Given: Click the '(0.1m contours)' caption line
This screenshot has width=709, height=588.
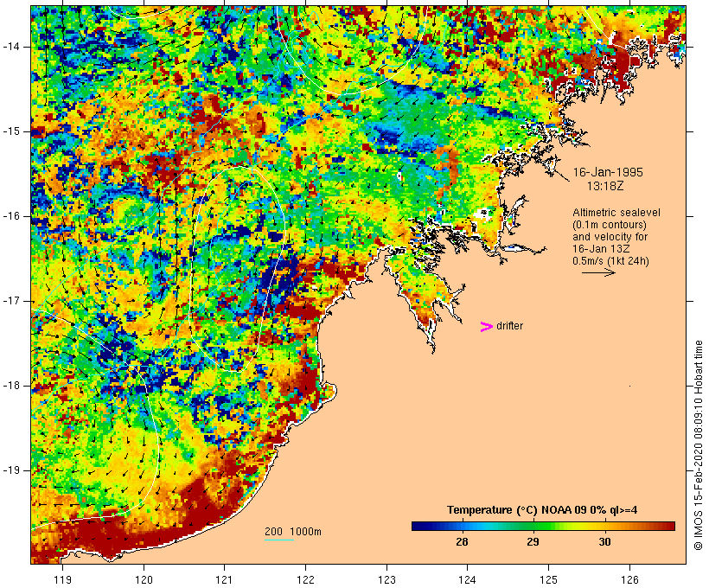Looking at the screenshot, I should pyautogui.click(x=609, y=225).
